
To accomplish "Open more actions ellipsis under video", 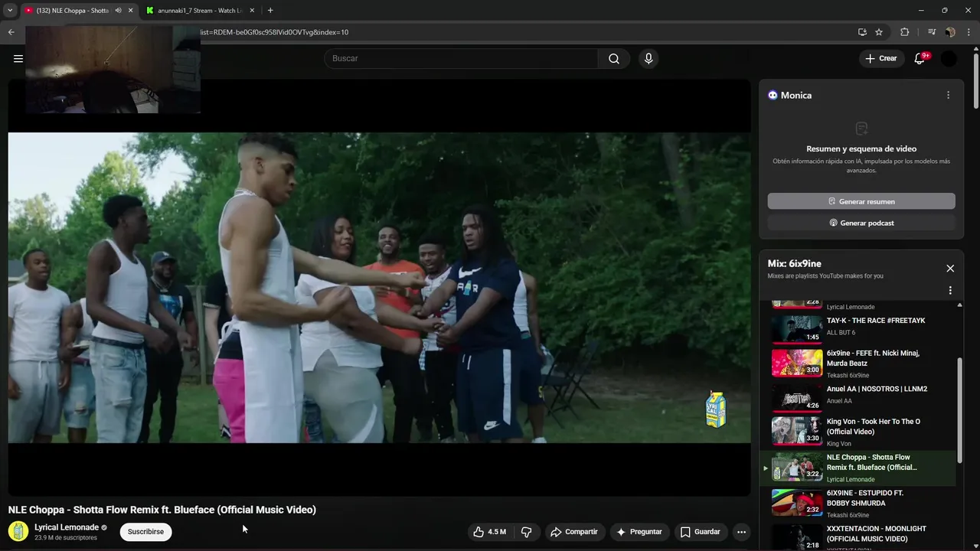I will click(741, 532).
